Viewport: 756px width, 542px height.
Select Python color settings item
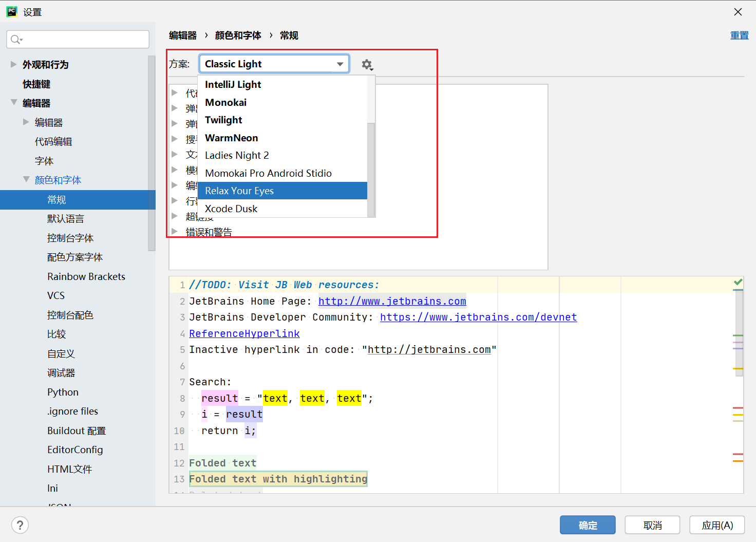click(x=63, y=392)
